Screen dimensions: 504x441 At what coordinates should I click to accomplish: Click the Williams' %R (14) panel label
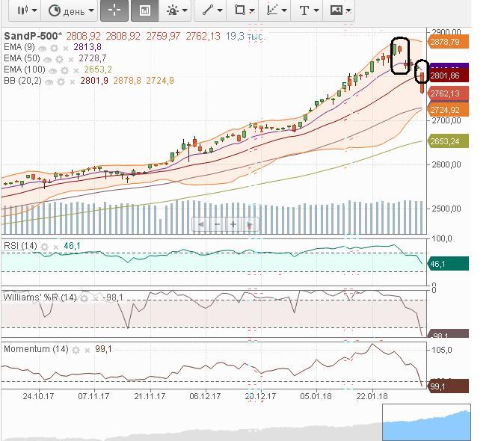[x=40, y=297]
